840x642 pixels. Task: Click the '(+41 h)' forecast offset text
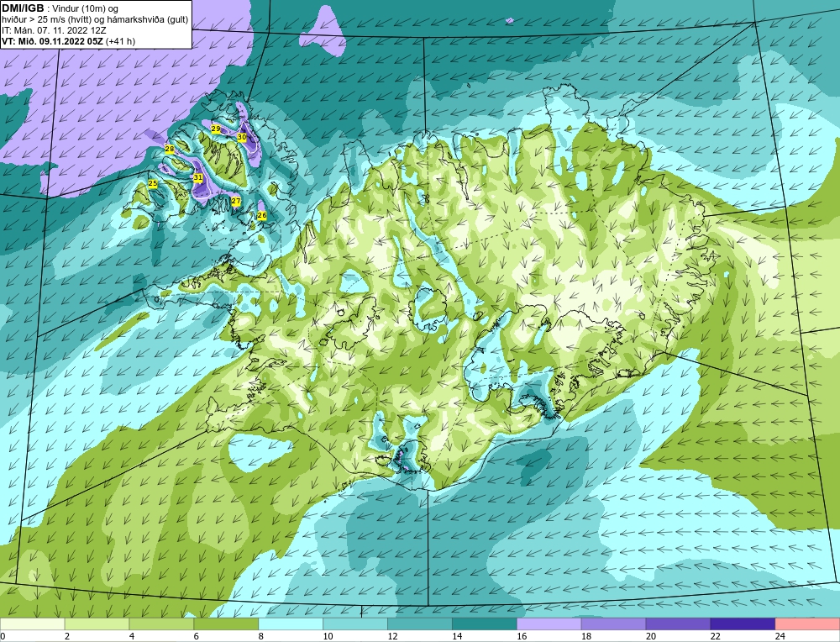120,41
